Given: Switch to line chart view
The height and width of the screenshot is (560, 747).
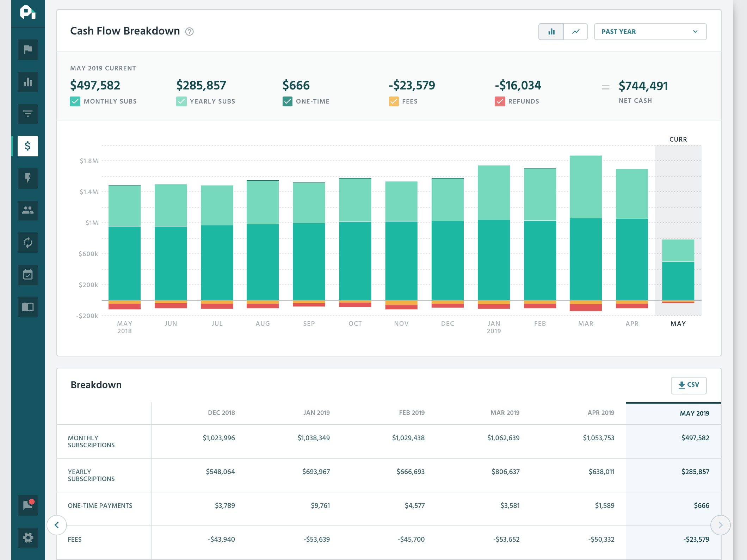Looking at the screenshot, I should [x=575, y=32].
